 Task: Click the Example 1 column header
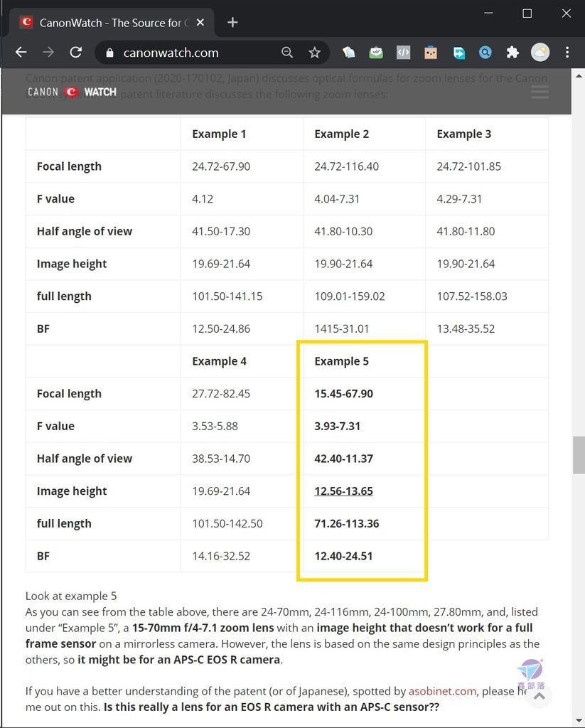pyautogui.click(x=219, y=134)
